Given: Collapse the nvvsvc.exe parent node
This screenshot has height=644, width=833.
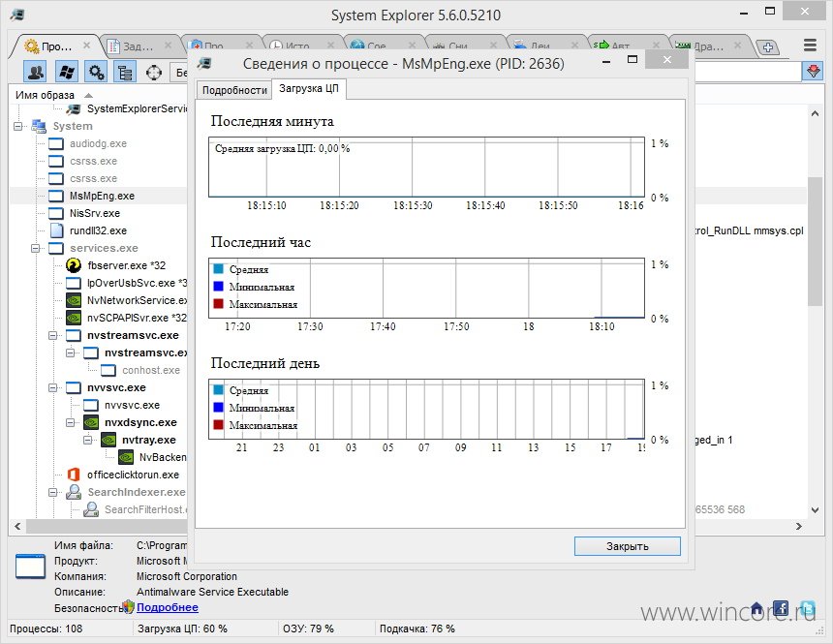Looking at the screenshot, I should [53, 388].
